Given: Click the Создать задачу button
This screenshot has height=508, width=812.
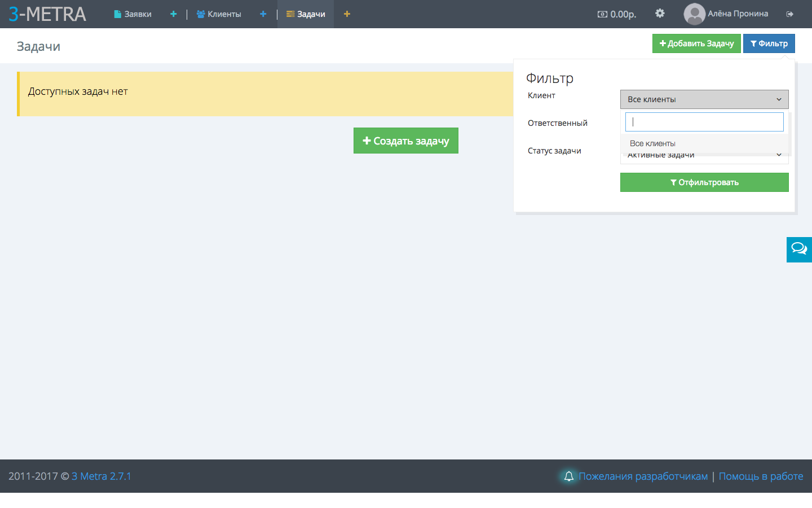Looking at the screenshot, I should [x=406, y=141].
